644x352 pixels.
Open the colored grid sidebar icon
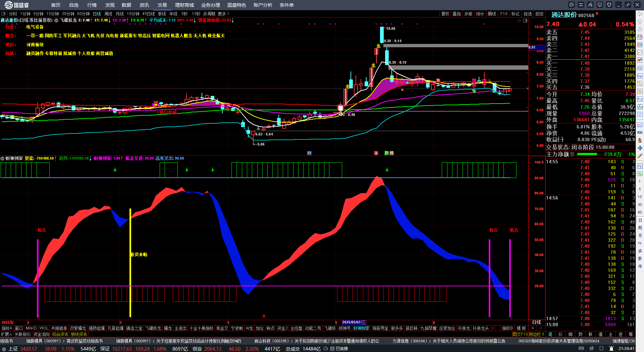pyautogui.click(x=640, y=45)
